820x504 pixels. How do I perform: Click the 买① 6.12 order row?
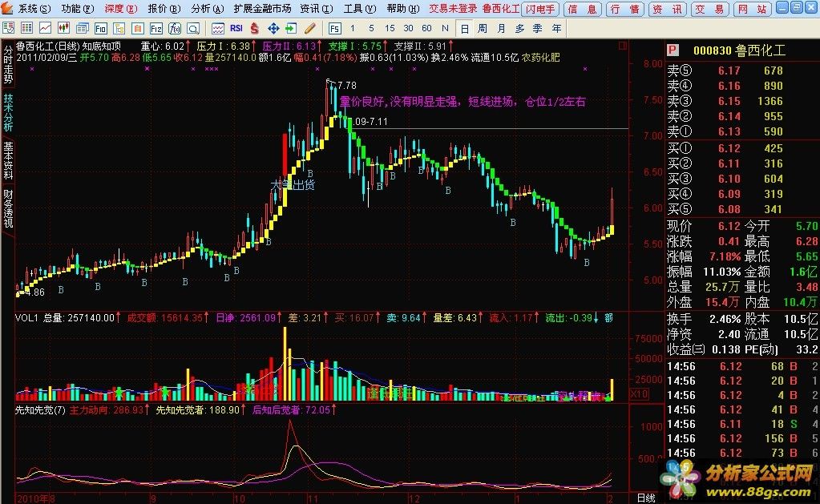[742, 148]
